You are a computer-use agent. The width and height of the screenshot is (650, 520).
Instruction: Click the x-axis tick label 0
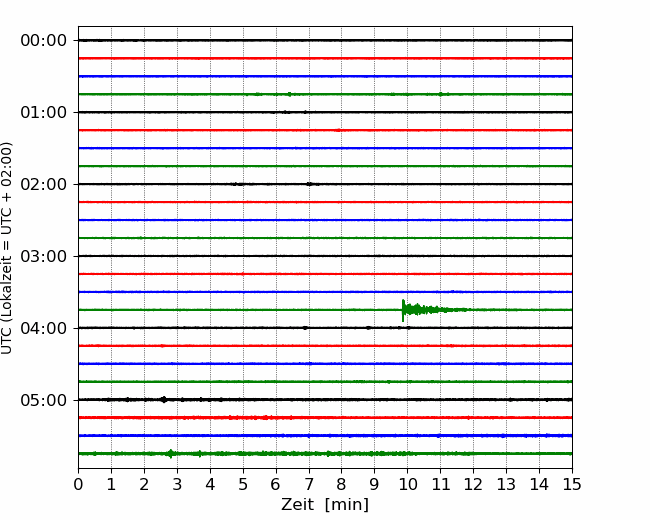78,484
